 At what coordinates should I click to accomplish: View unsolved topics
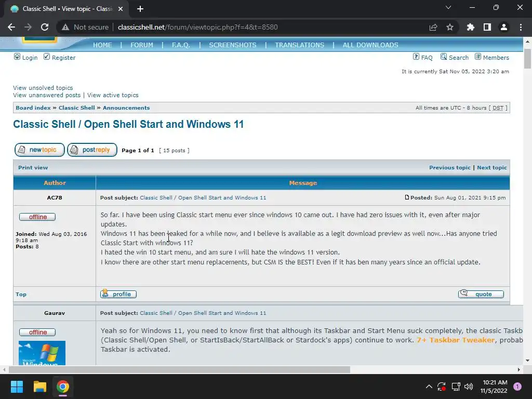(x=43, y=87)
